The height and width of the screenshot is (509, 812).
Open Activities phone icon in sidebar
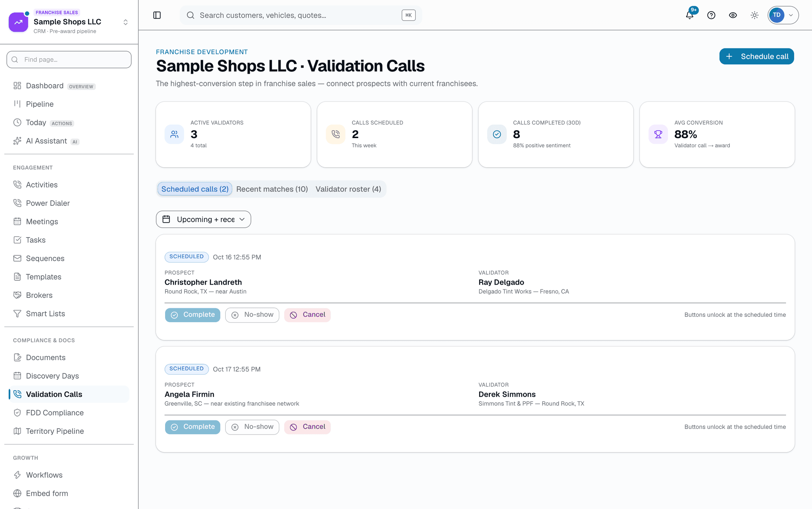click(x=17, y=185)
